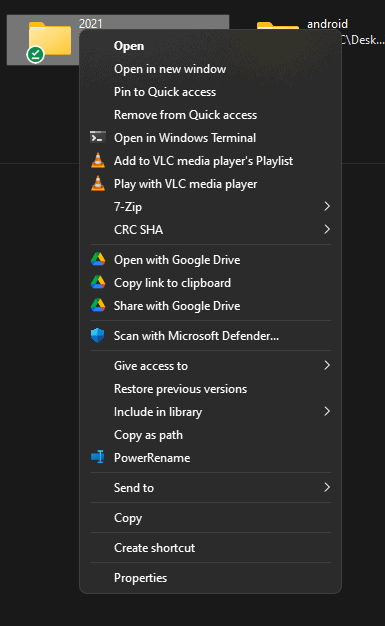Screen dimensions: 385x626
Task: Click green sync checkmark on 2021 folder
Action: point(35,54)
